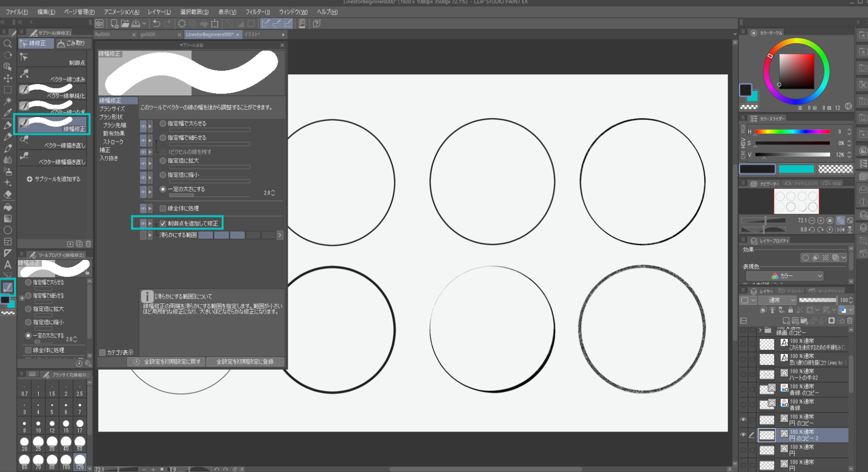Image resolution: width=868 pixels, height=472 pixels.
Task: Enable 線全体に処理 checkbox in dialog
Action: pyautogui.click(x=163, y=209)
